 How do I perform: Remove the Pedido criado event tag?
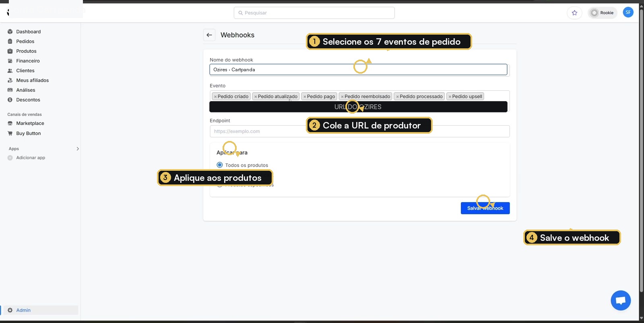(x=215, y=97)
